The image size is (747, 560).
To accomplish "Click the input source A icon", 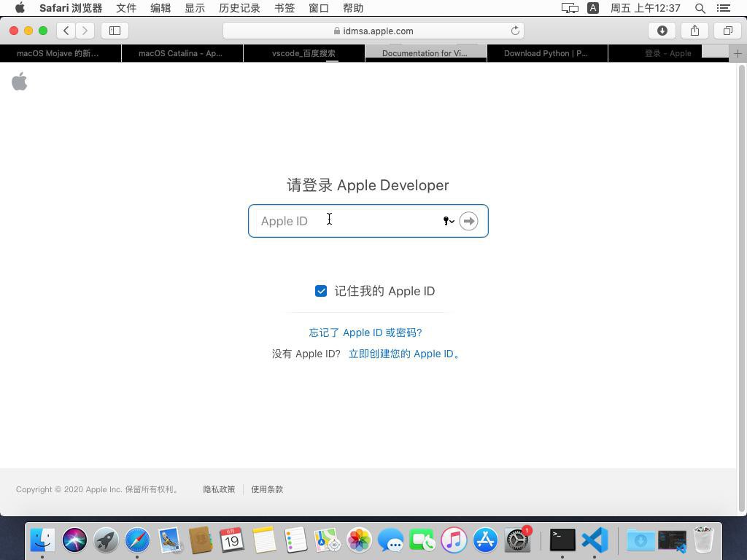I will (592, 8).
